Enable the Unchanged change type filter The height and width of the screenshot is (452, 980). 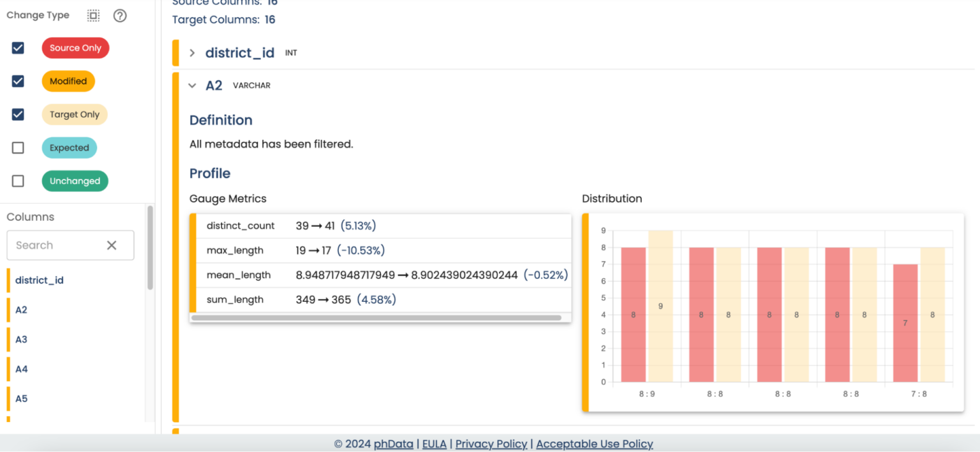(x=18, y=181)
